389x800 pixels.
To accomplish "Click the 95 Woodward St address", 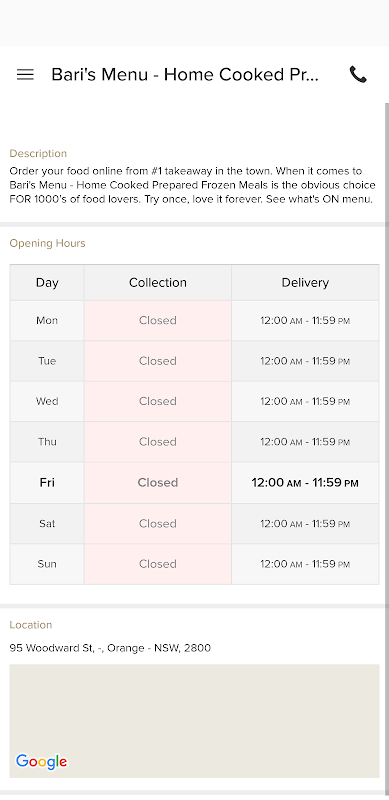I will pos(110,648).
